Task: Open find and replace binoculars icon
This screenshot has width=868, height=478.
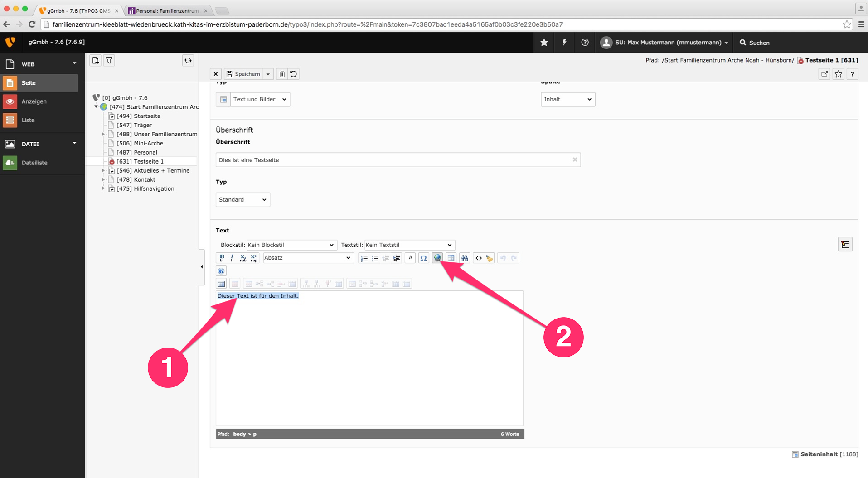Action: coord(465,258)
